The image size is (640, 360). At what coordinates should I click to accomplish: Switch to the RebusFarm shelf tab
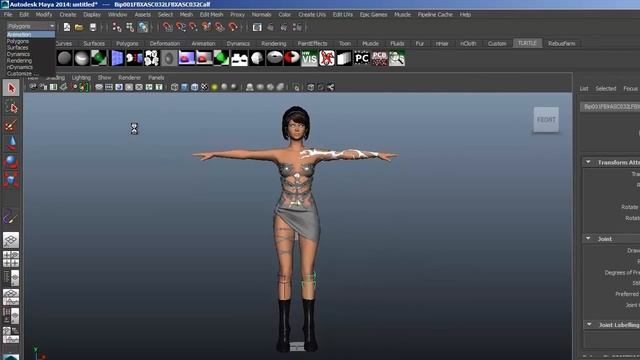tap(562, 44)
